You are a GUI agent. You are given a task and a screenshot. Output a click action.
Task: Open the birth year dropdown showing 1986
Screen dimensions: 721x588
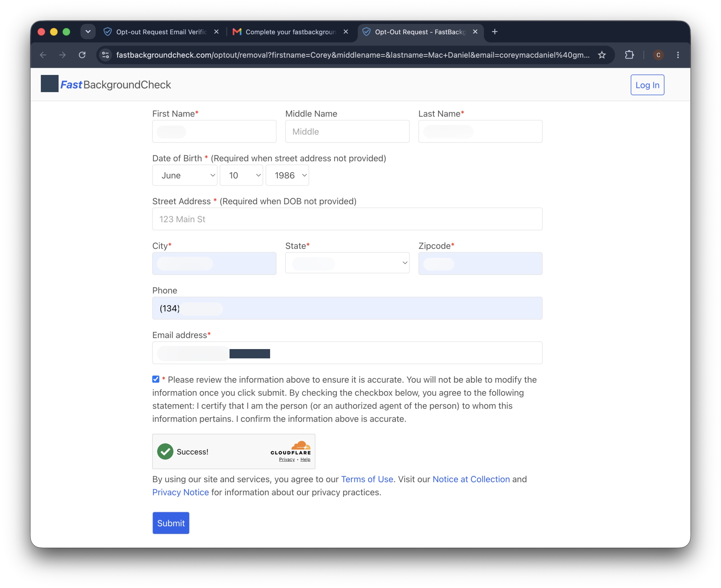click(287, 175)
